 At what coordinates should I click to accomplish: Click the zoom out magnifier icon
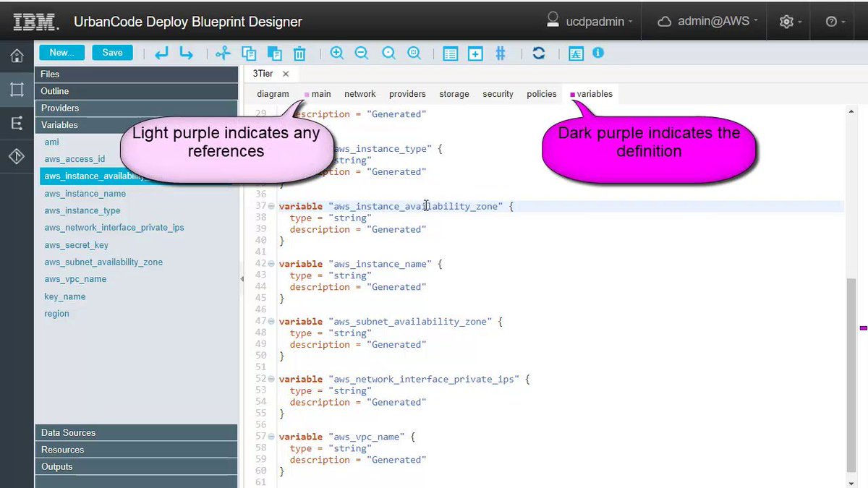tap(362, 53)
